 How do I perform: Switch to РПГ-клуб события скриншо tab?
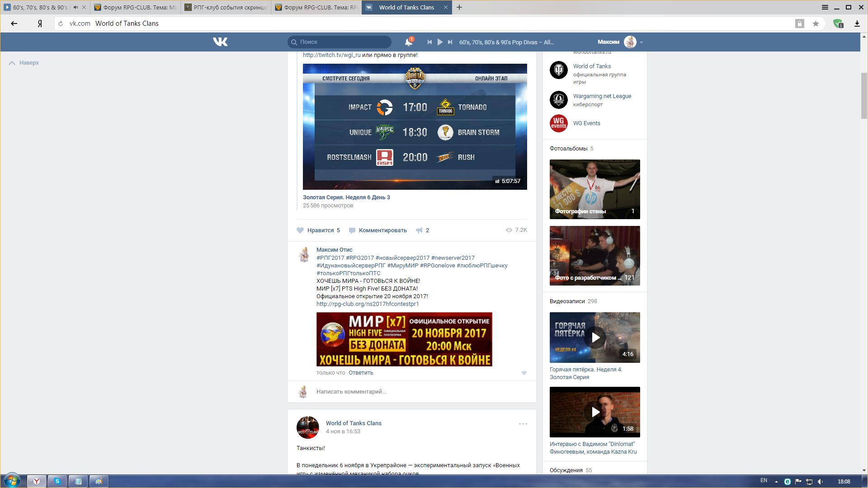click(226, 7)
